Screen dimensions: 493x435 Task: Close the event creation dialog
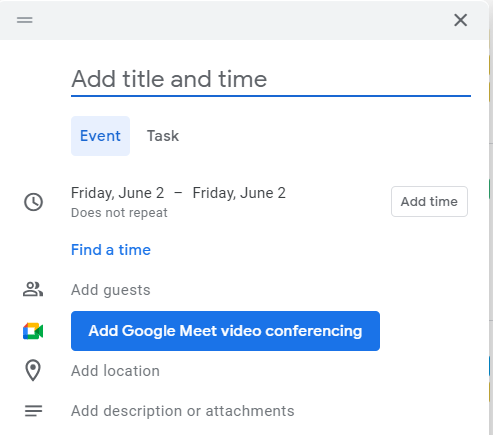pos(461,20)
